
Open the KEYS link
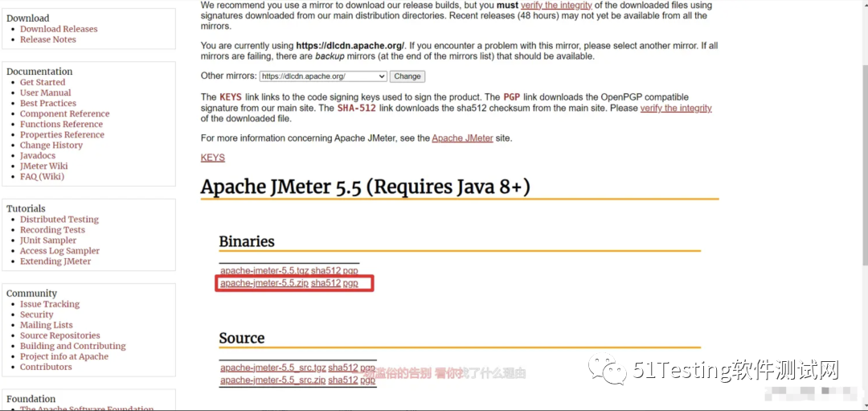pos(212,158)
